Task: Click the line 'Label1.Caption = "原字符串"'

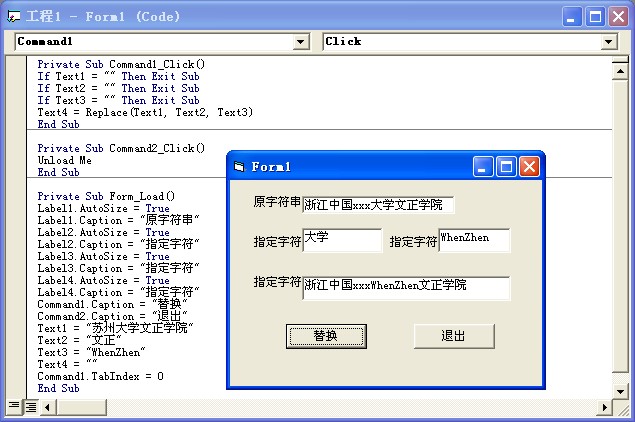Action: [x=118, y=220]
